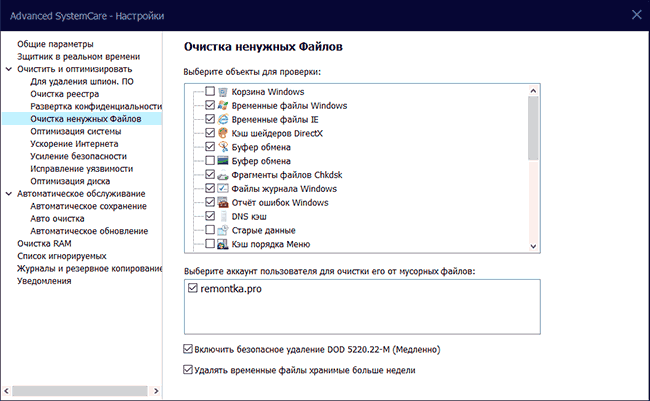Open Защитник в реальном времени settings
The height and width of the screenshot is (401, 650).
point(78,56)
